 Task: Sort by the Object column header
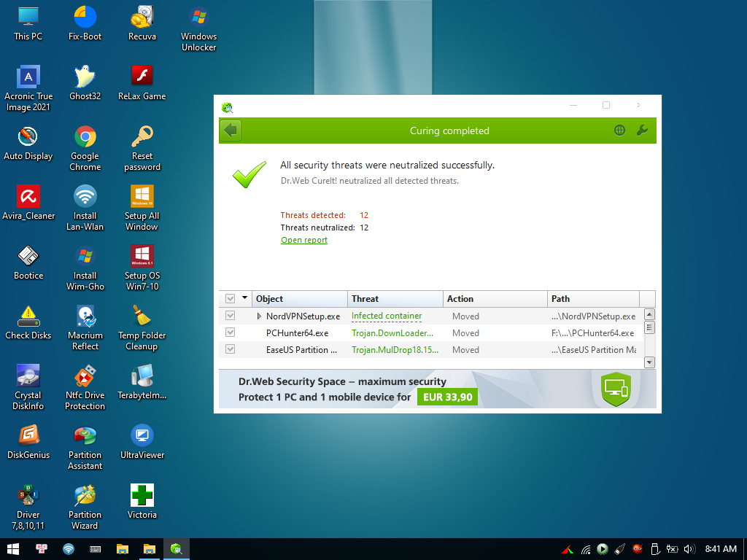pyautogui.click(x=300, y=298)
